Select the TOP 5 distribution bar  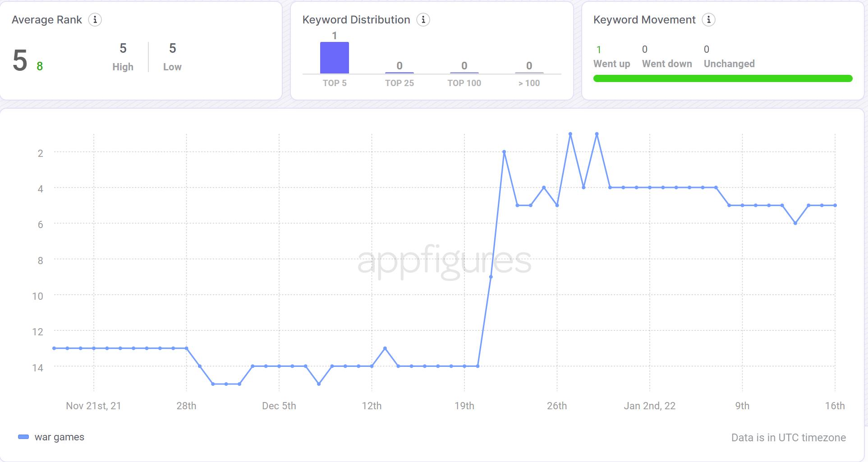point(335,58)
